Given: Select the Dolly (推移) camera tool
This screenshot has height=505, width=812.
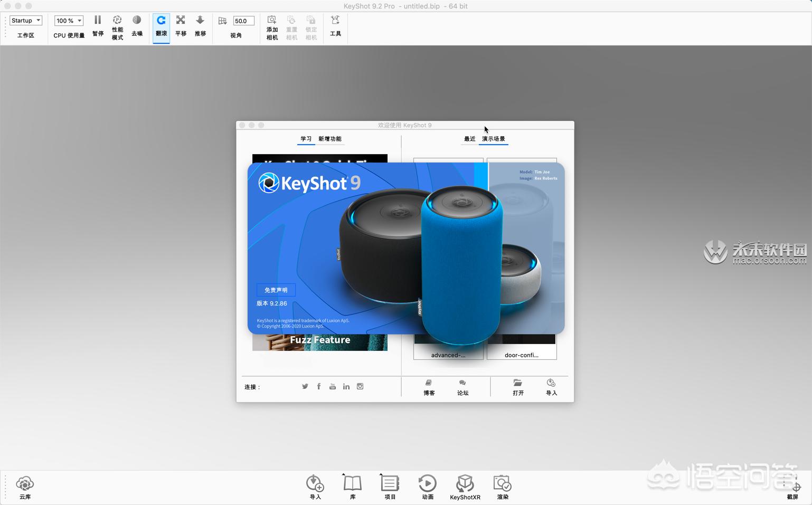Looking at the screenshot, I should point(200,20).
